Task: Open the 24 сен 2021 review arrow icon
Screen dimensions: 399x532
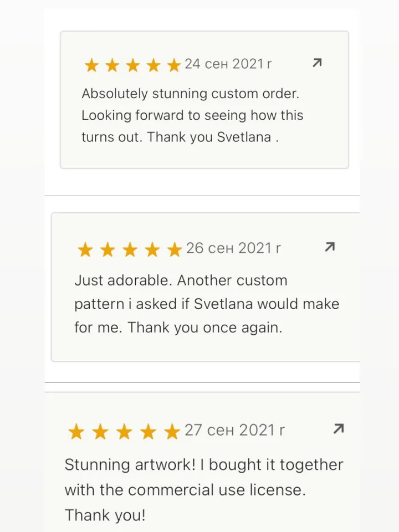Action: coord(317,63)
